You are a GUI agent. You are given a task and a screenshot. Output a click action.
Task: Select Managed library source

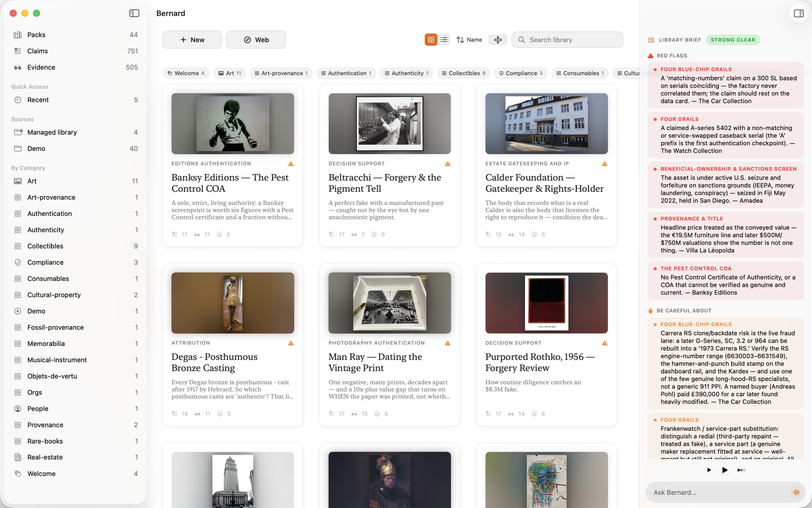pyautogui.click(x=76, y=132)
